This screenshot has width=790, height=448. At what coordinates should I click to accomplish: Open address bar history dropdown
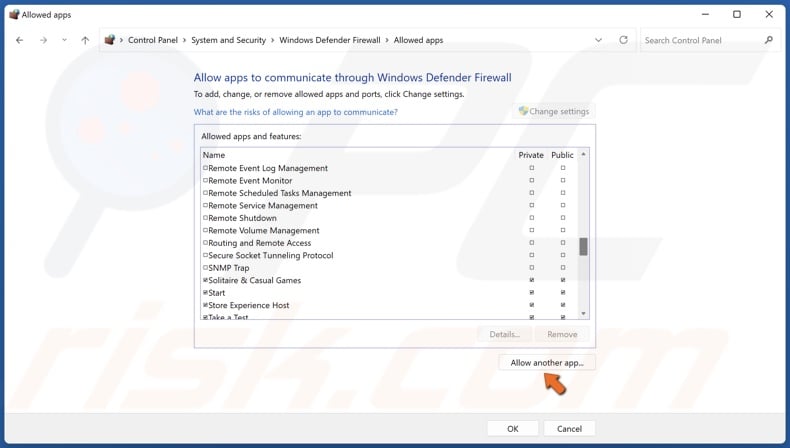tap(599, 40)
